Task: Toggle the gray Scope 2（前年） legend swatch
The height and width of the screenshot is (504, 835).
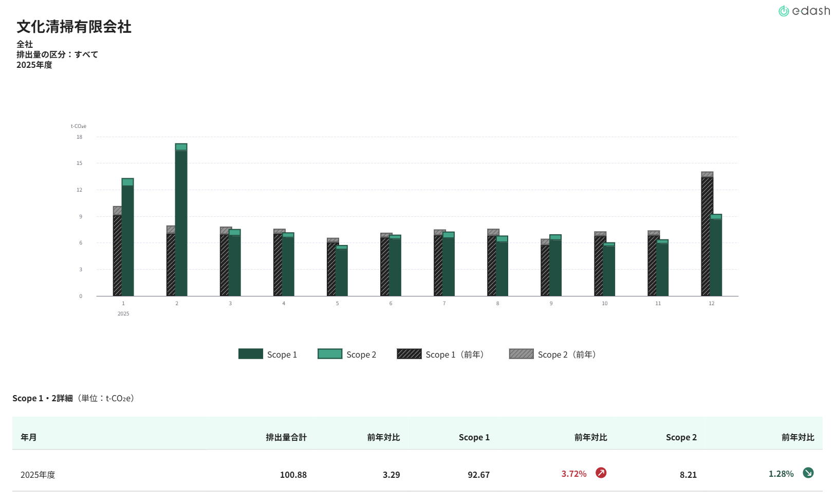Action: point(521,354)
